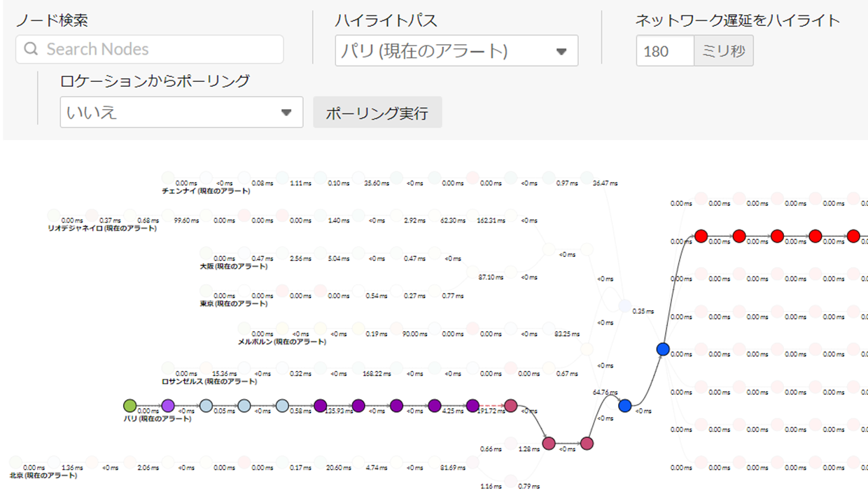
Task: Select the green Paris source node
Action: pos(129,405)
